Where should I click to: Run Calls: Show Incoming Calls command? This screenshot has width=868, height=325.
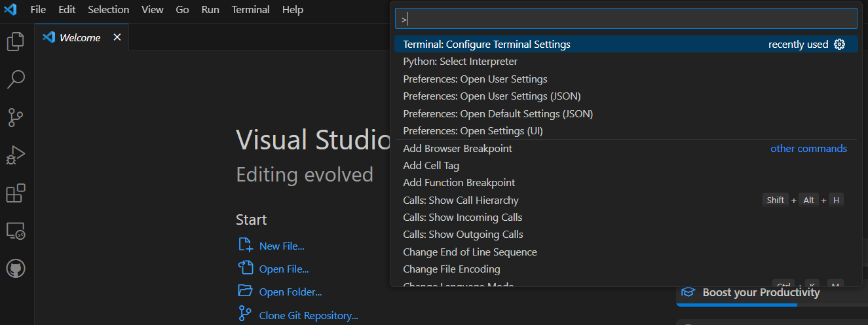626,218
